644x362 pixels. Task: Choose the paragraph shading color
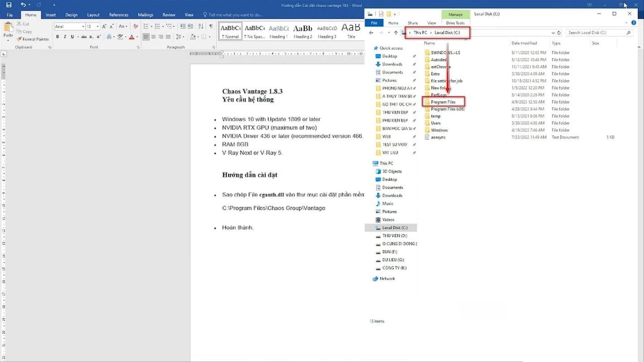click(193, 37)
